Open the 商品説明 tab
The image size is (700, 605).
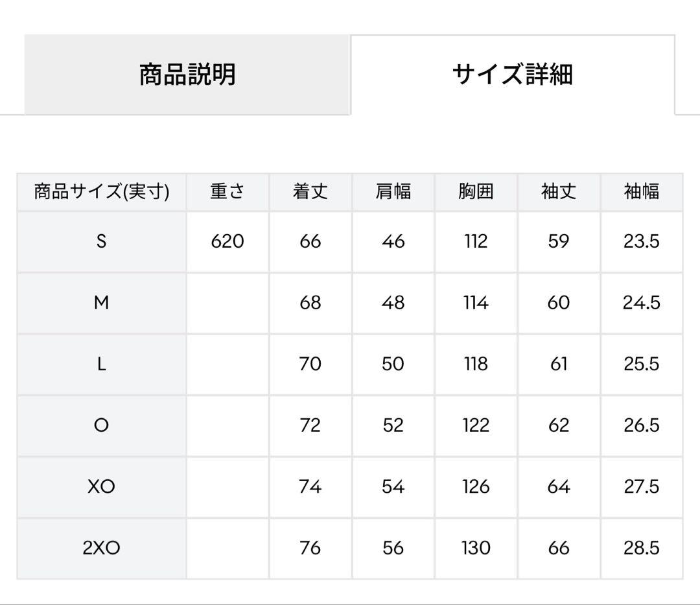(187, 75)
